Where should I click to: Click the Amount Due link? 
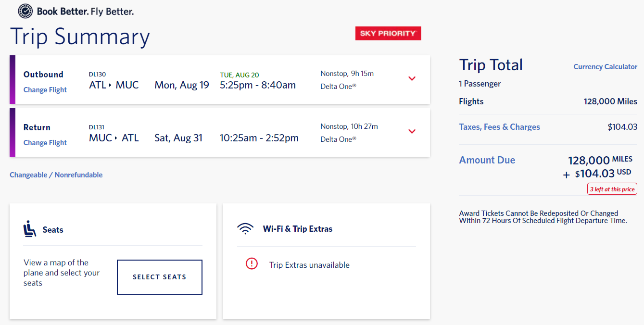pos(487,160)
